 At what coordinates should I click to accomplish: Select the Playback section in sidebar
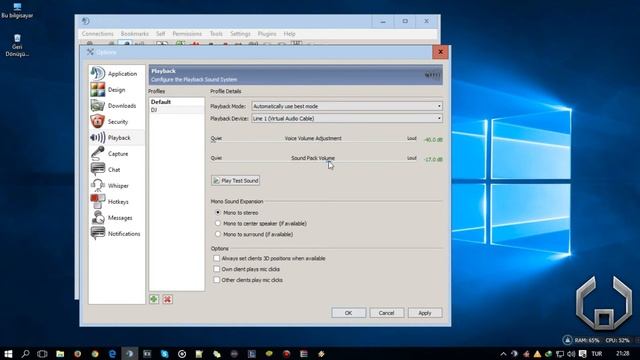click(x=116, y=138)
